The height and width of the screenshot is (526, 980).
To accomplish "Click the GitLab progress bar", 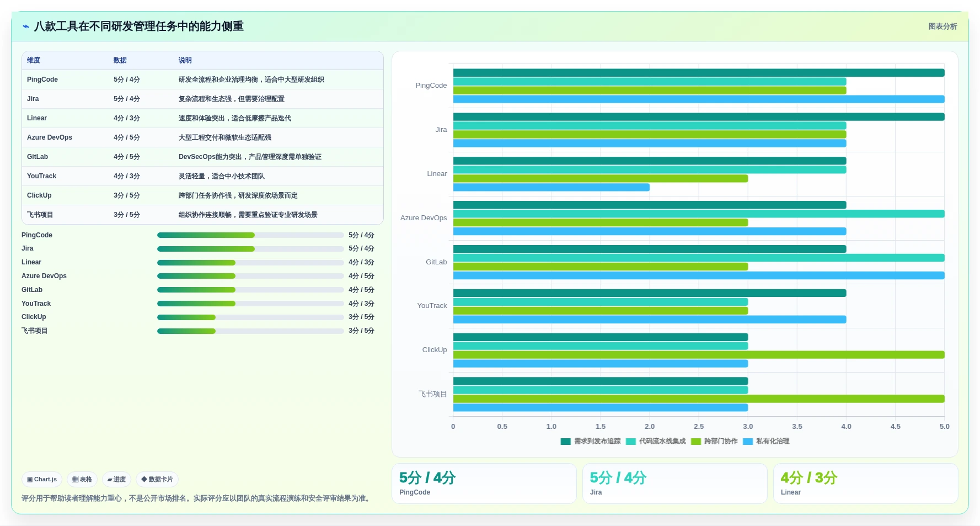I will click(x=250, y=290).
